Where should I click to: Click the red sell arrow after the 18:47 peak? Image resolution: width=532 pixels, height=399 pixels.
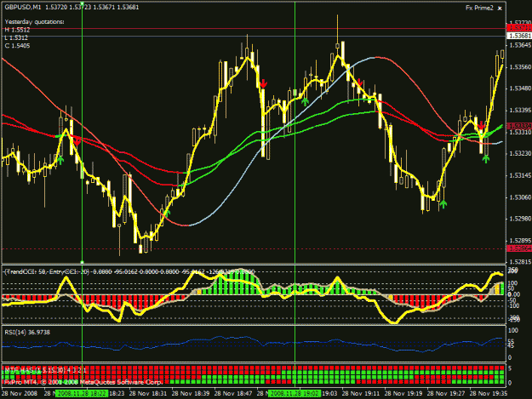pos(263,83)
